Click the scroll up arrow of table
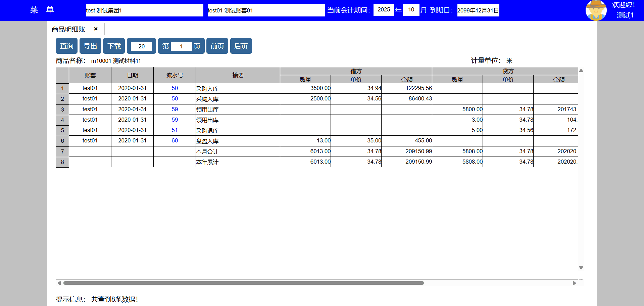644x306 pixels. (x=581, y=71)
